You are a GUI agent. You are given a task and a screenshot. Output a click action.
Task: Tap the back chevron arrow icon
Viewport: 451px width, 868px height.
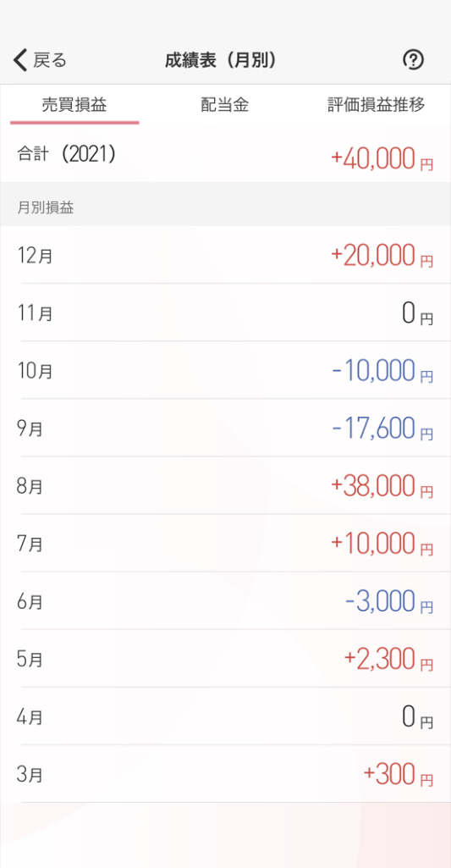point(20,60)
